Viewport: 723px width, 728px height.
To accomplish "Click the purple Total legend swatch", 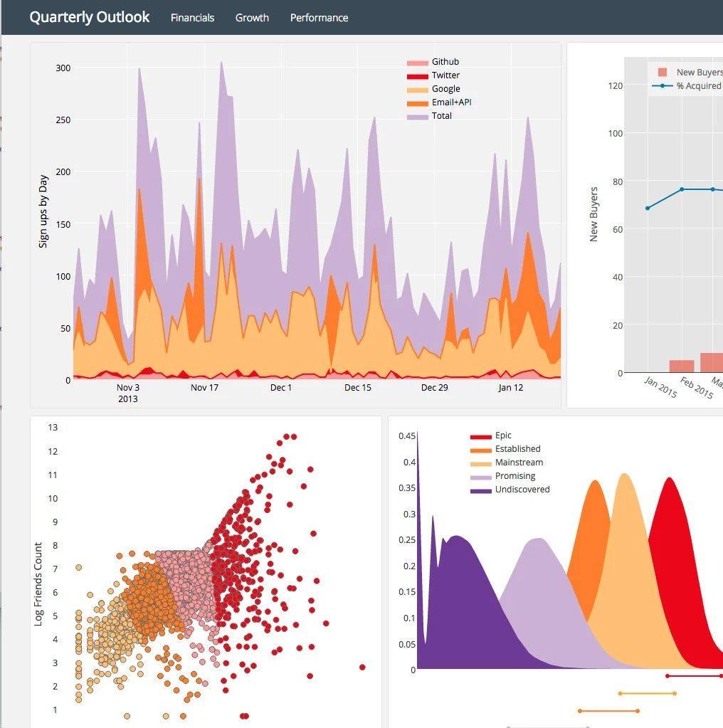I will coord(417,117).
